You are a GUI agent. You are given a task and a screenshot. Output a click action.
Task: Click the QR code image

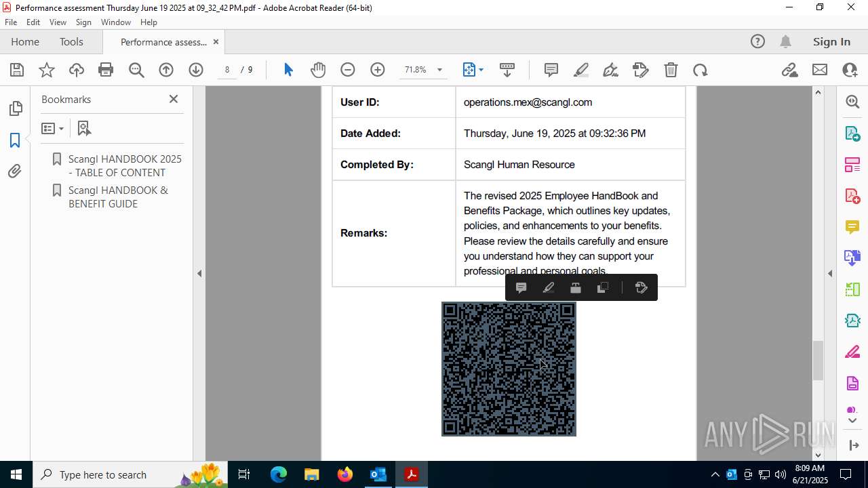(x=509, y=369)
